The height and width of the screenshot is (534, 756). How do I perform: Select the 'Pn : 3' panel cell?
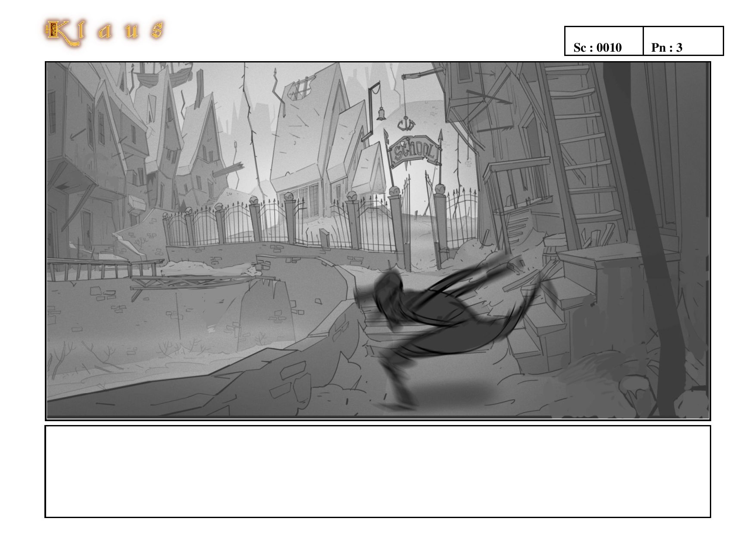click(683, 41)
